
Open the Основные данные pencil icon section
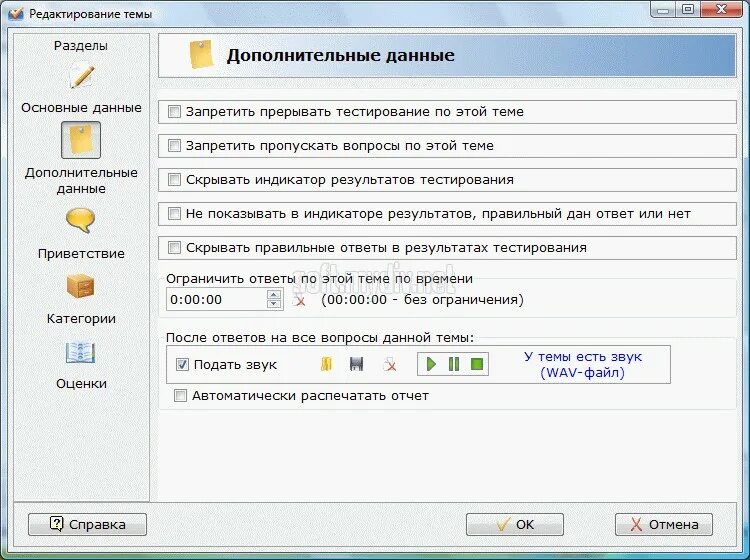82,77
